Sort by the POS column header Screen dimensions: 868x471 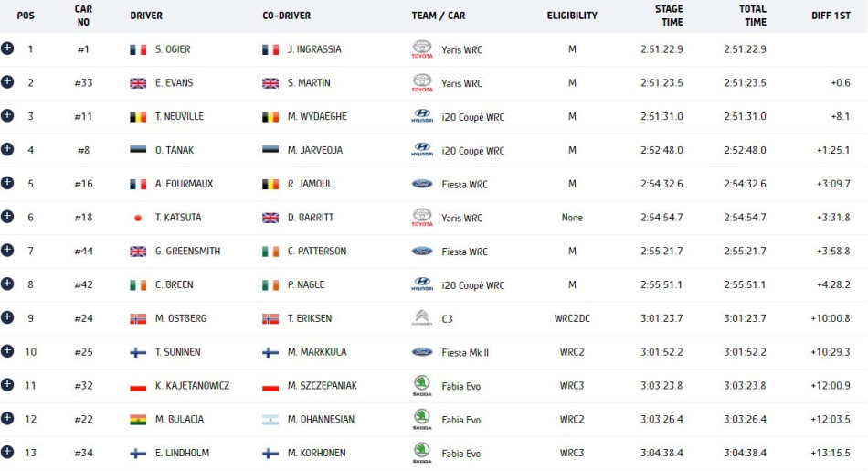tap(26, 16)
